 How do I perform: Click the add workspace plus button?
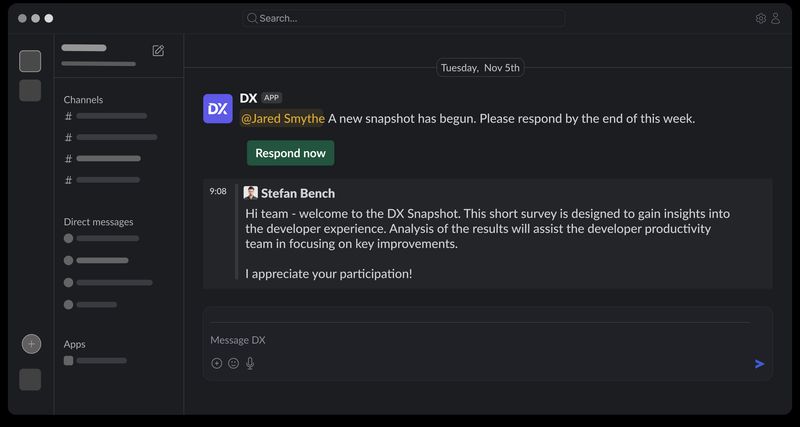point(31,344)
